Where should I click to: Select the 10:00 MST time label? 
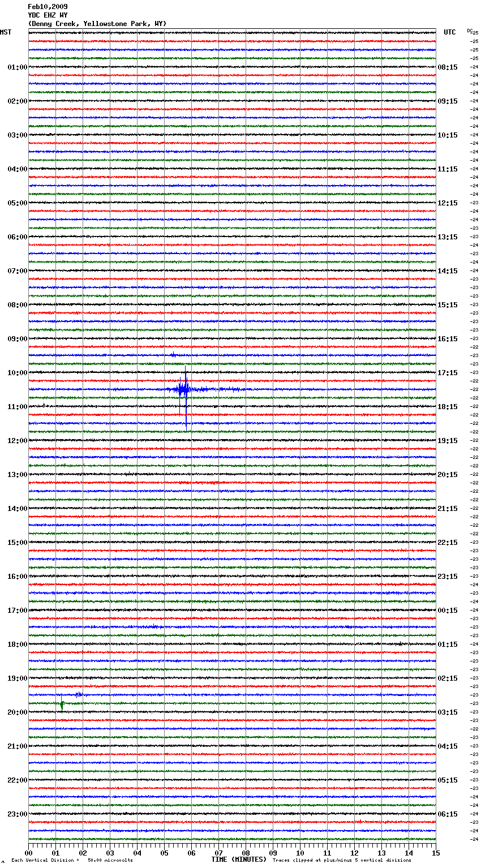[x=17, y=373]
